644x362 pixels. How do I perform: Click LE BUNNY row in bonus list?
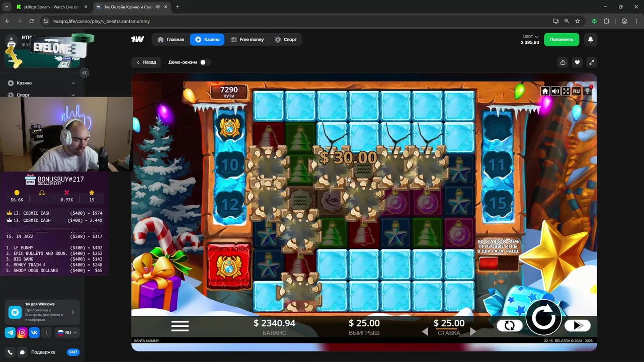click(54, 248)
